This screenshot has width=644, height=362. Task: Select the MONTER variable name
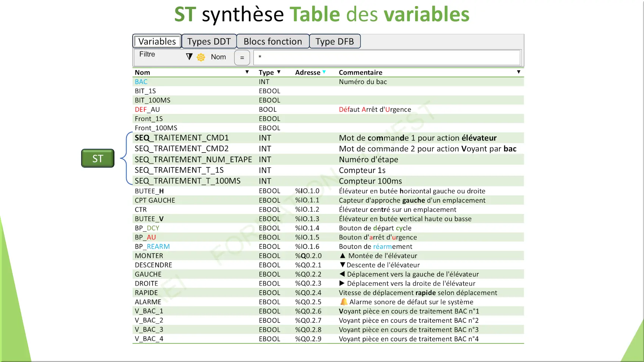tap(149, 256)
